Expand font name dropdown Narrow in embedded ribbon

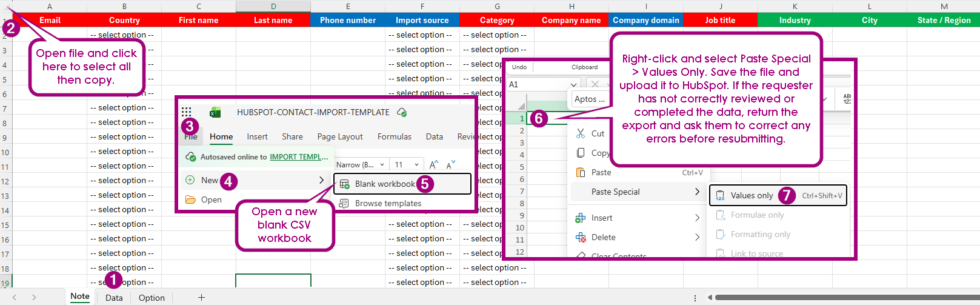(382, 164)
